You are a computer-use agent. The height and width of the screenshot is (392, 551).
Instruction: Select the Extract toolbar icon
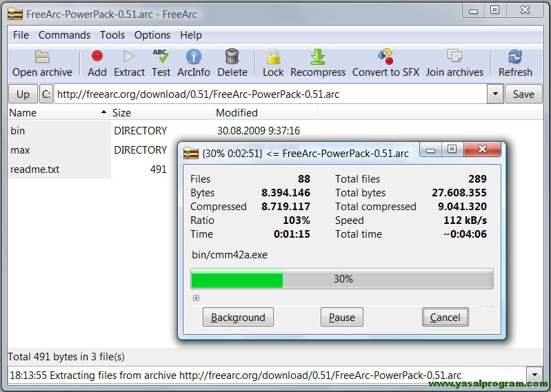[129, 57]
